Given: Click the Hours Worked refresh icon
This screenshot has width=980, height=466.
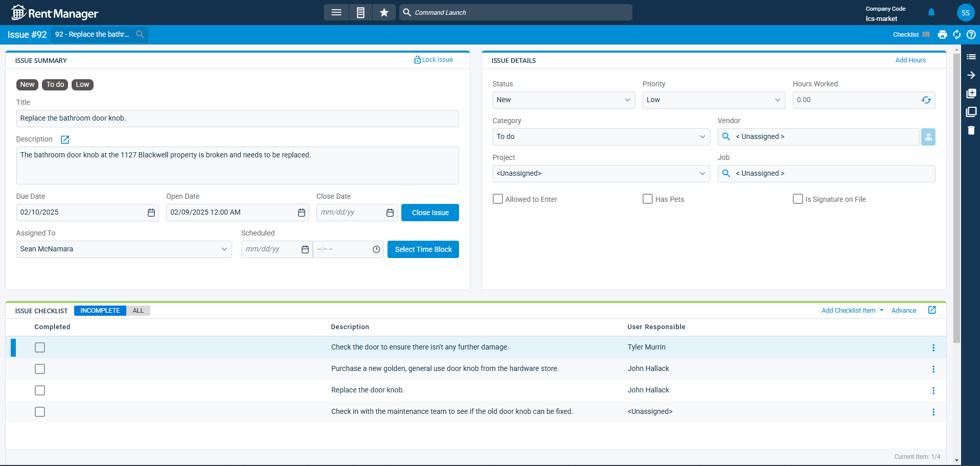Looking at the screenshot, I should (x=926, y=100).
